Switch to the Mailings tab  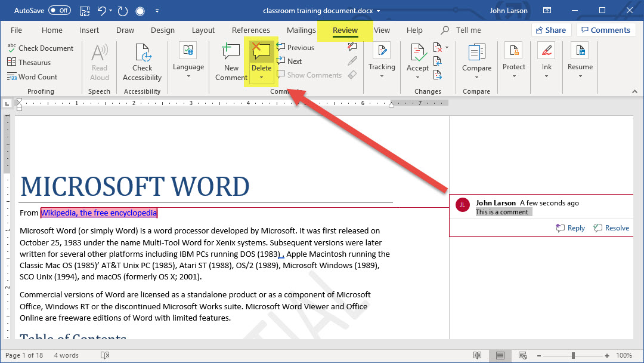[301, 30]
